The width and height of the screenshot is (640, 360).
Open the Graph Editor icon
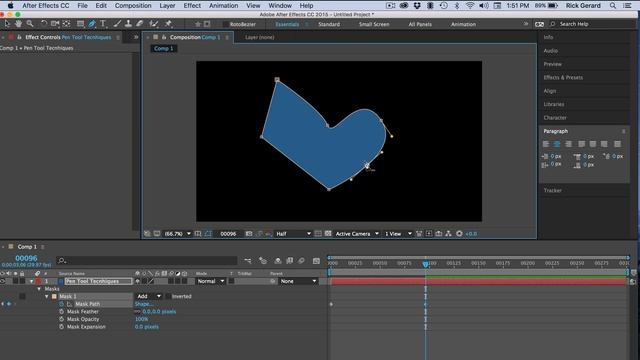[x=316, y=260]
